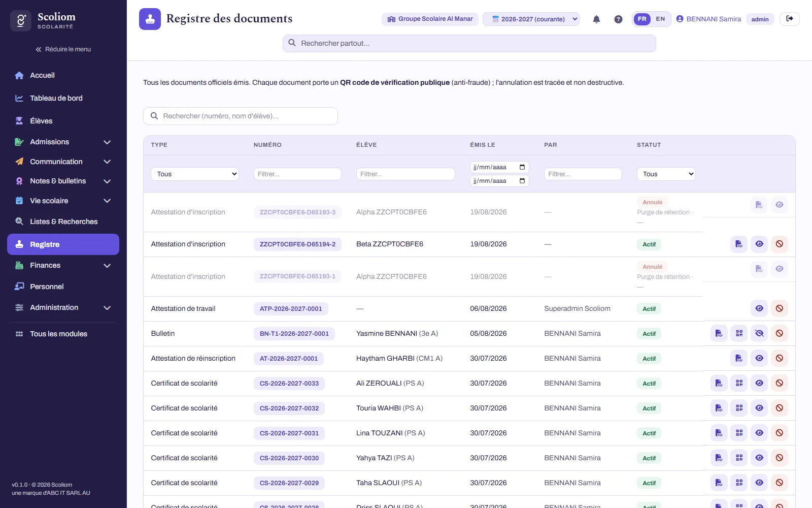812x508 pixels.
Task: Open BENNANI Samira user profile
Action: click(708, 19)
